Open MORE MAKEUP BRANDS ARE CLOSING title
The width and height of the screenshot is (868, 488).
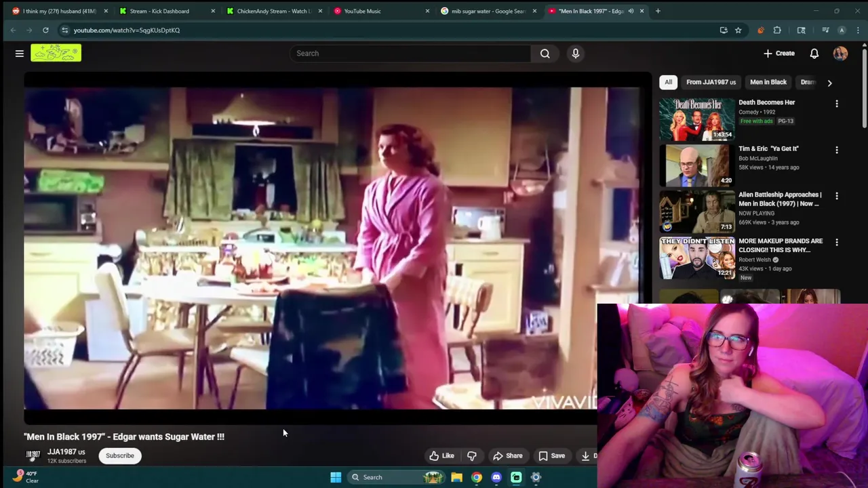click(x=781, y=245)
